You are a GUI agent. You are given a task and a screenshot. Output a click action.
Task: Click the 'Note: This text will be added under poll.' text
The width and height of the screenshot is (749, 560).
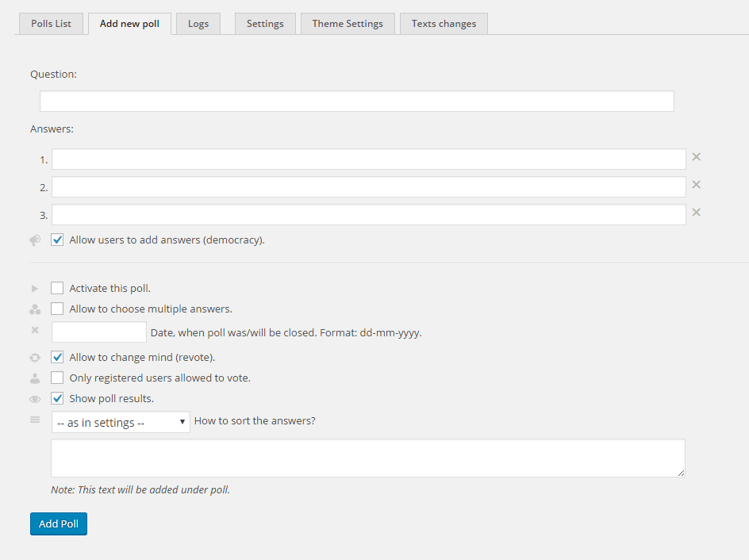[140, 490]
